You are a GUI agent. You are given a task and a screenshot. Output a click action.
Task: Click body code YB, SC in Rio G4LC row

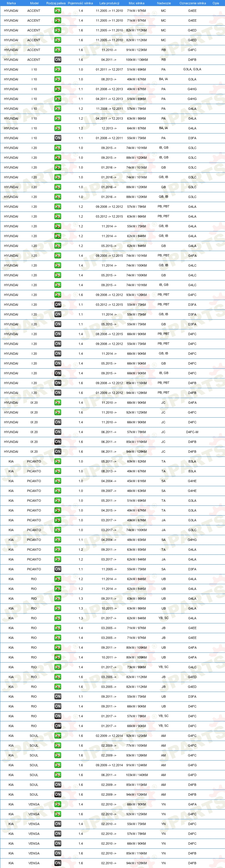click(163, 667)
